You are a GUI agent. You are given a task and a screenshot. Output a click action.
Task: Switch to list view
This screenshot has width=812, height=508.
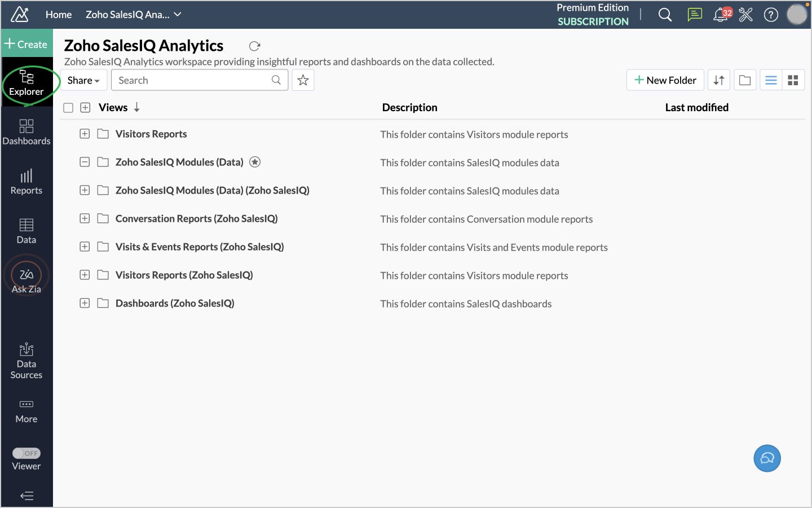[x=771, y=80]
